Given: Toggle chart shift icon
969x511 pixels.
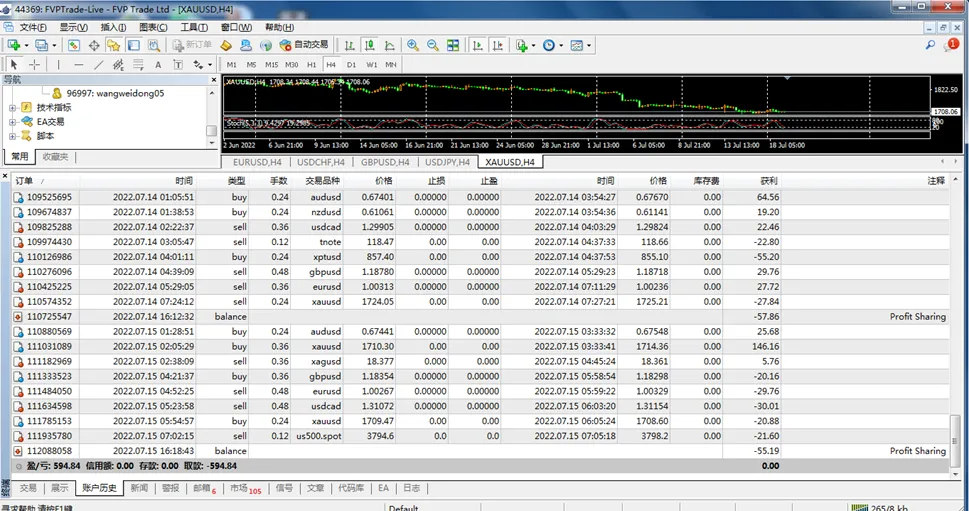Looking at the screenshot, I should click(x=497, y=45).
